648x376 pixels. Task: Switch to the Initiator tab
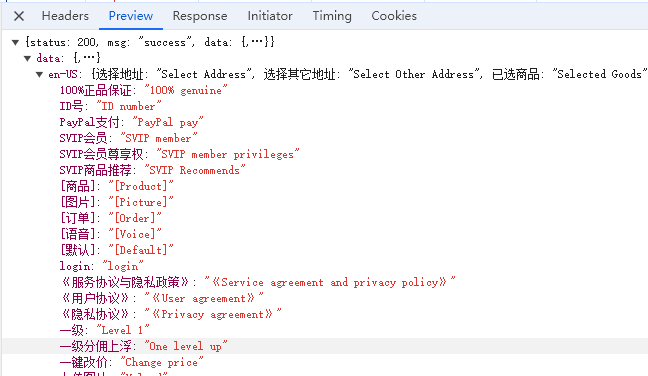click(270, 16)
